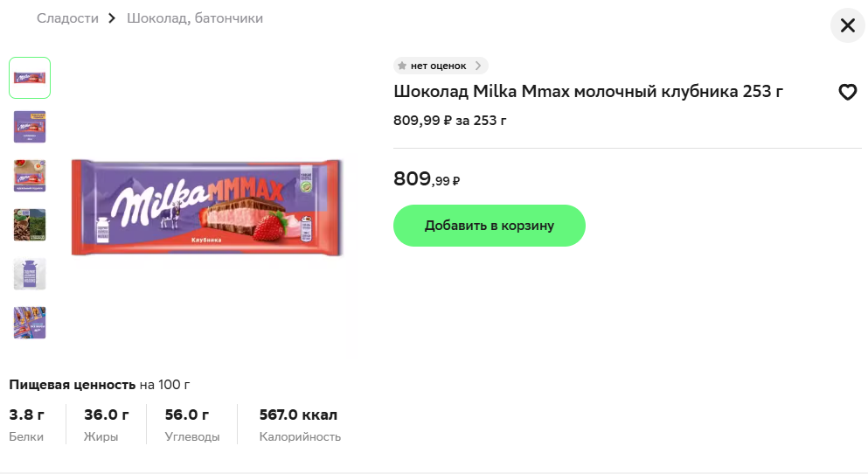
Task: Click the large 809,99 ₽ price
Action: [x=427, y=179]
